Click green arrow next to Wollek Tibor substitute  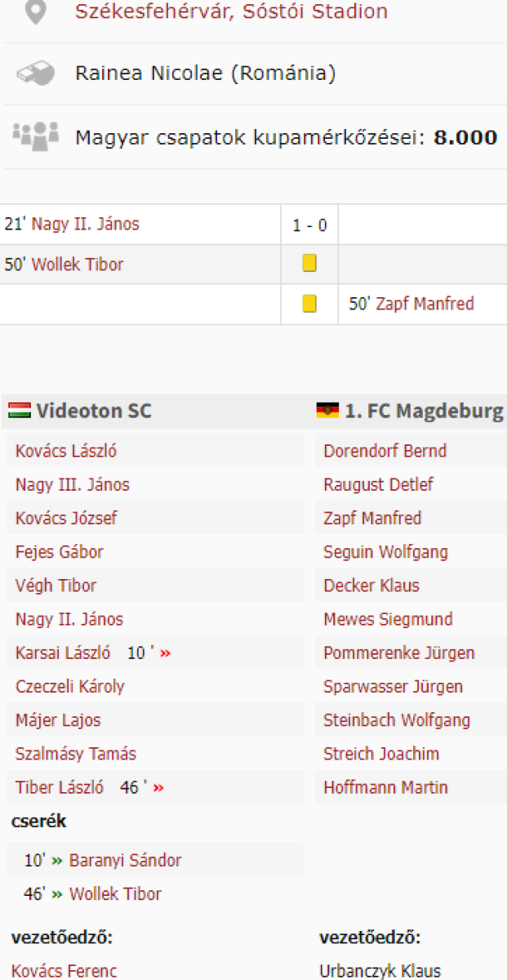pos(57,894)
